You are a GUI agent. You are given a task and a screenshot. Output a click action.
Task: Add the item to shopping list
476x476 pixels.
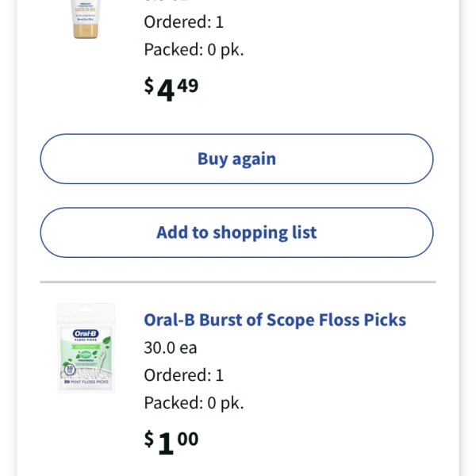tap(236, 232)
